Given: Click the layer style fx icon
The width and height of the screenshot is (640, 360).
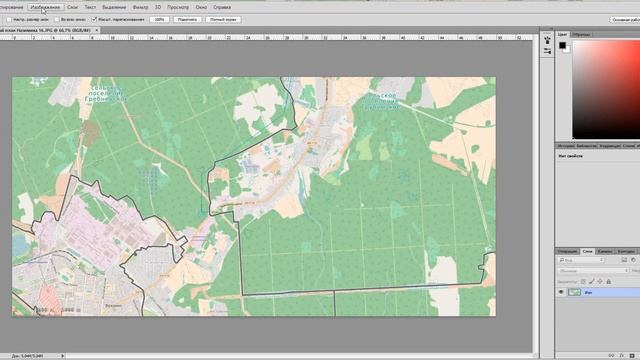Looking at the screenshot, I should [x=622, y=356].
